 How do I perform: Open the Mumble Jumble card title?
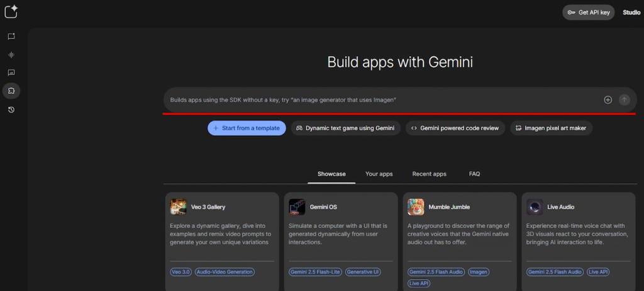tap(449, 207)
